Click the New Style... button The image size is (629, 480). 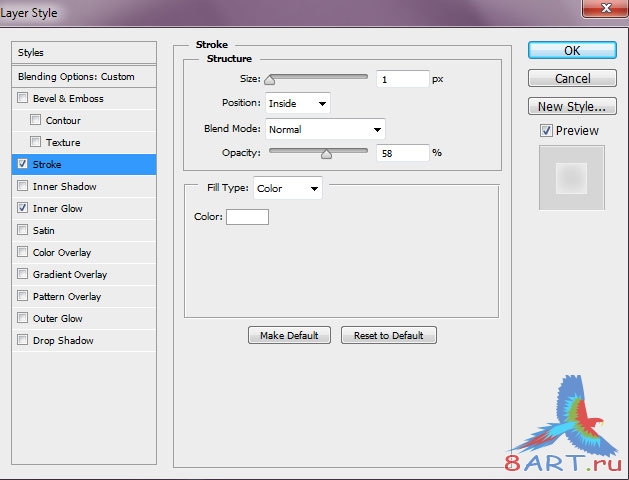point(572,107)
